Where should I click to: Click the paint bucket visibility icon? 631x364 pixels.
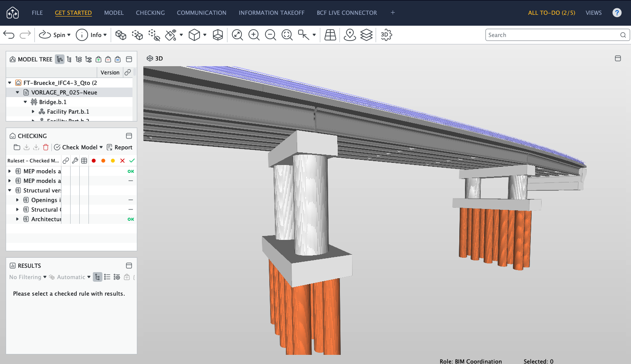pyautogui.click(x=171, y=35)
